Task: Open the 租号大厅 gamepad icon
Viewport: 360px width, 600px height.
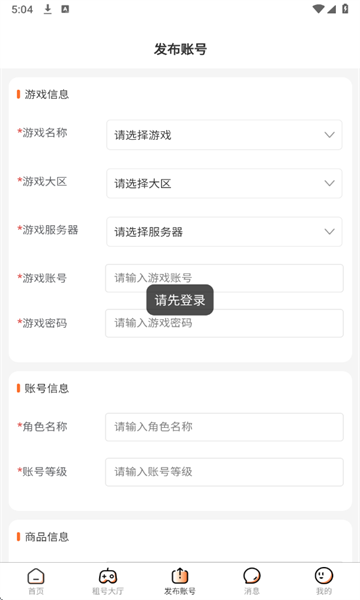Action: [x=108, y=576]
